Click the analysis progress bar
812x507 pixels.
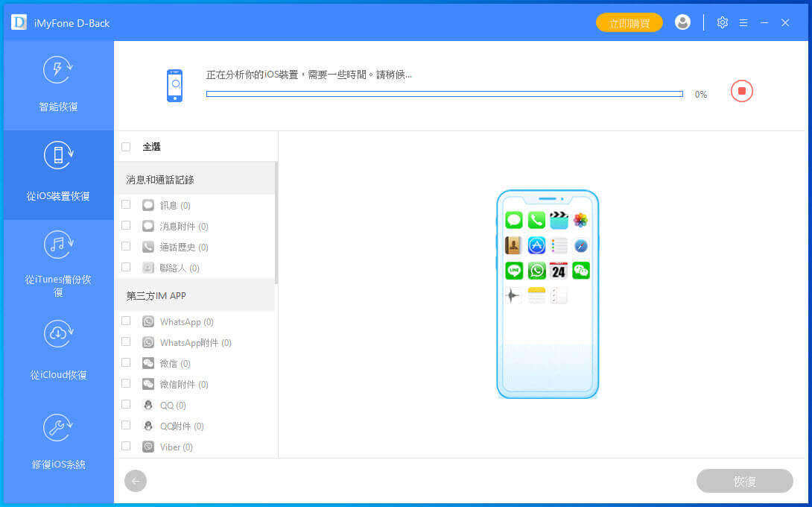[x=445, y=94]
